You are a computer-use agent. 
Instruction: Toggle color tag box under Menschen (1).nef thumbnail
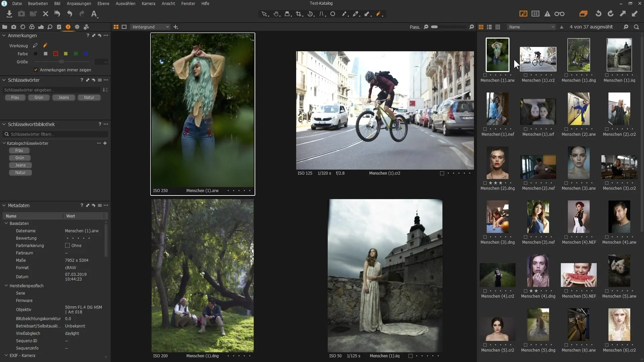[485, 129]
